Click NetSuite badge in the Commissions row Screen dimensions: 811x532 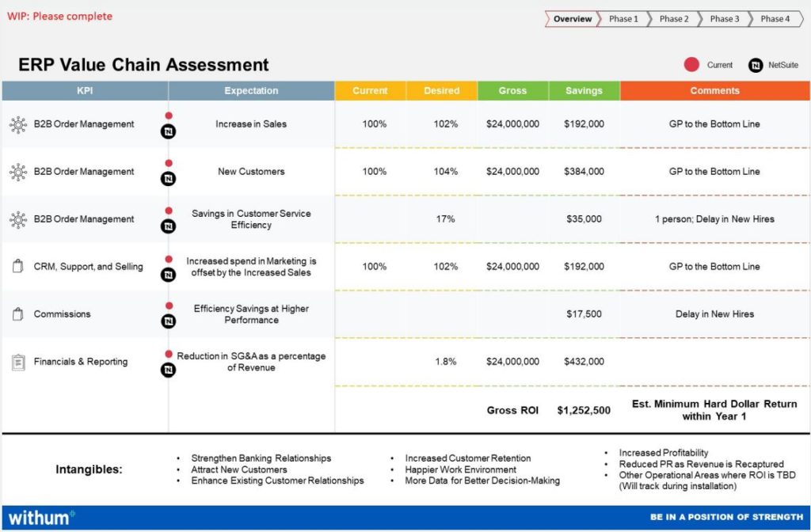pos(168,321)
